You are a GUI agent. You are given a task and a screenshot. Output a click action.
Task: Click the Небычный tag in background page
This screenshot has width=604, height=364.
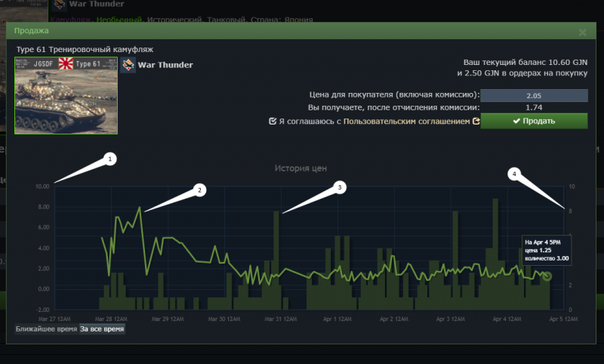119,17
